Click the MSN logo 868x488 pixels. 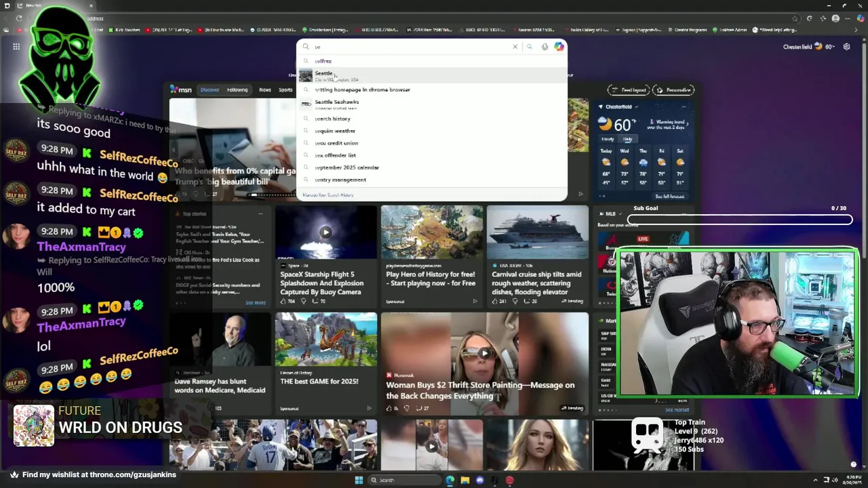click(180, 89)
